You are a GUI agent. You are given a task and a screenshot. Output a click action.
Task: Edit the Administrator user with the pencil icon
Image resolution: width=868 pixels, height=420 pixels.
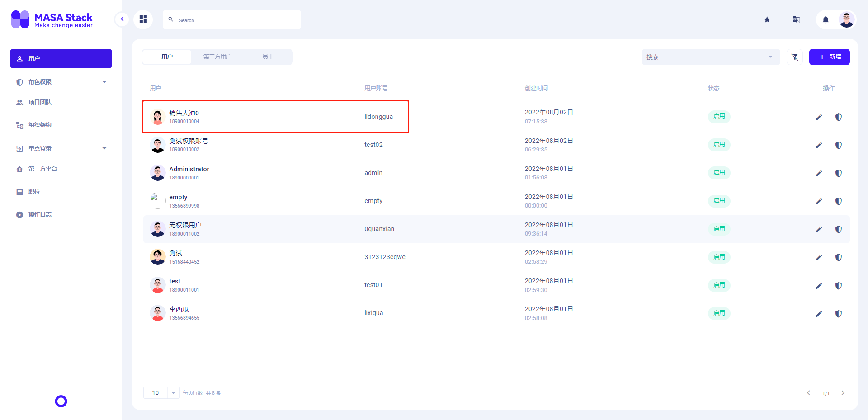[819, 173]
